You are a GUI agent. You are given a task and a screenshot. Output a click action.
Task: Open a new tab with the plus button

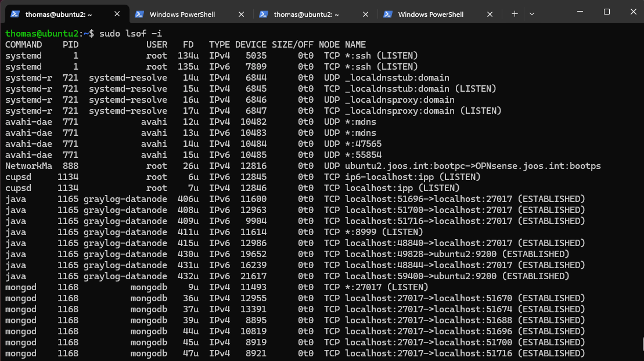[x=515, y=15]
